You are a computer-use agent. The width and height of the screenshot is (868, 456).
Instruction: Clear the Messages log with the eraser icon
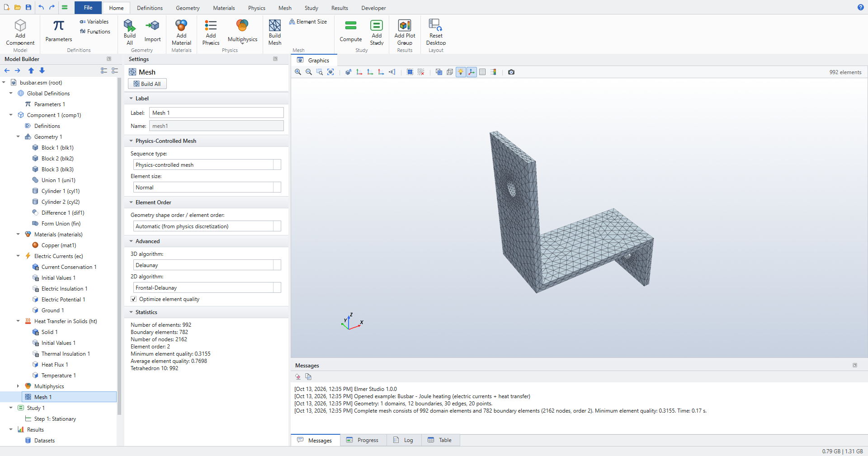(x=298, y=376)
